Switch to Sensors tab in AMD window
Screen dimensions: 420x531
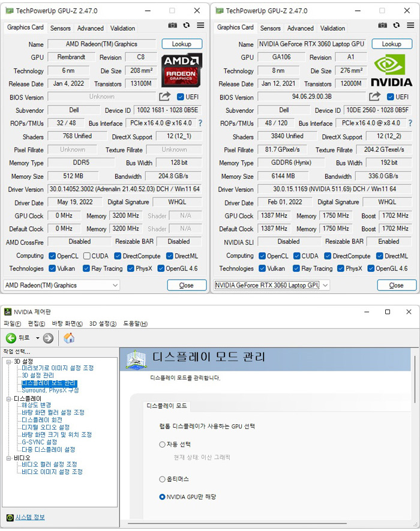click(60, 28)
